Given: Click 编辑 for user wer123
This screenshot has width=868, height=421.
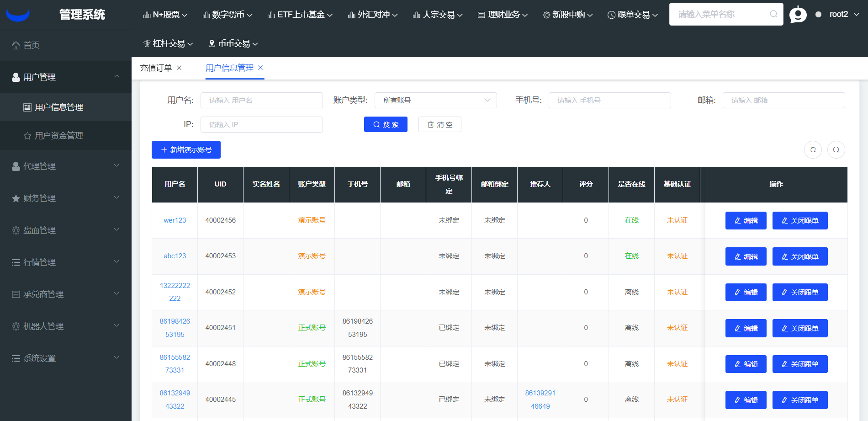Looking at the screenshot, I should point(746,220).
